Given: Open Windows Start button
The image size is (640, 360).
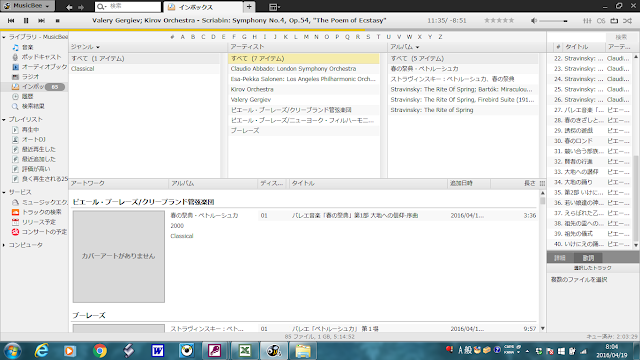Looking at the screenshot, I should (13, 351).
